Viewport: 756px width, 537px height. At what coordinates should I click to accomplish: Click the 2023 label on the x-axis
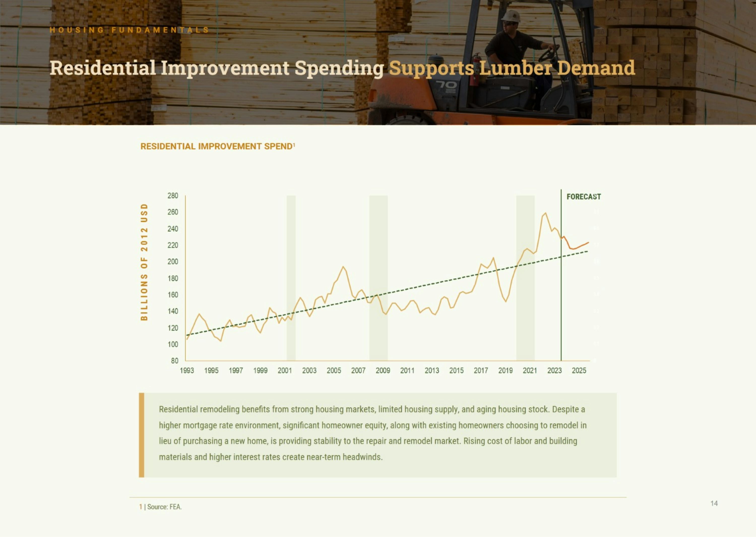point(554,371)
